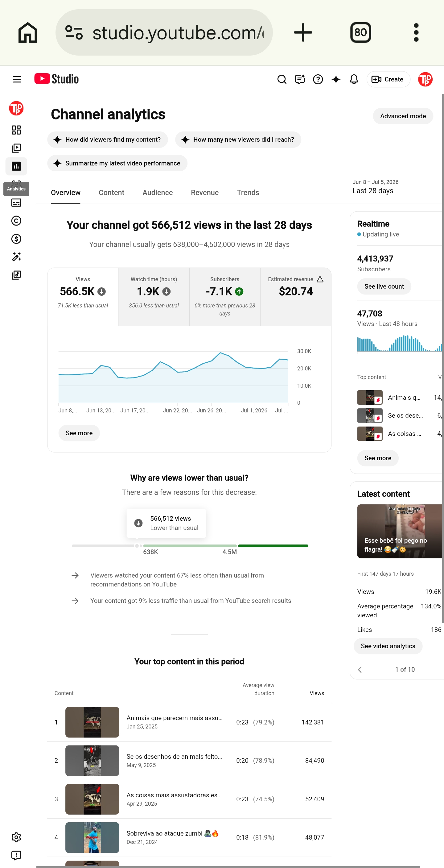Ask 'How did viewers find my content?'
The height and width of the screenshot is (868, 444).
(x=108, y=140)
